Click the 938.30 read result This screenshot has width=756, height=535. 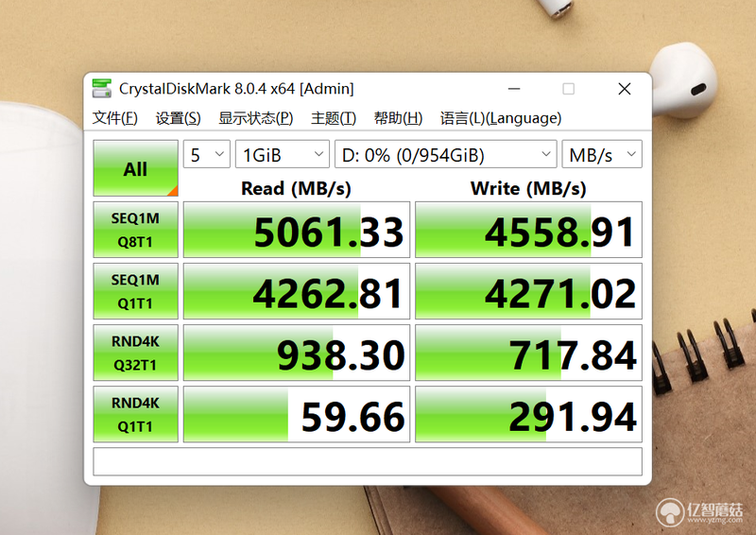(x=297, y=353)
